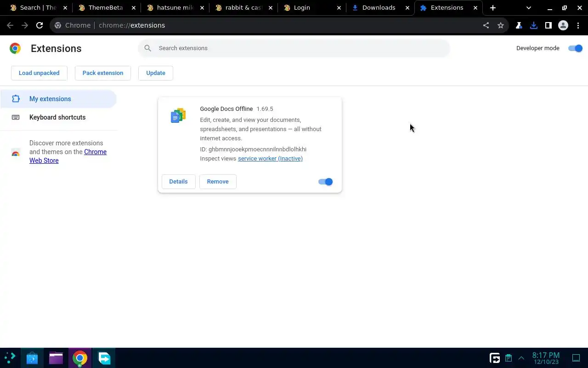Click the site info icon in address bar
The width and height of the screenshot is (588, 368).
click(x=58, y=25)
